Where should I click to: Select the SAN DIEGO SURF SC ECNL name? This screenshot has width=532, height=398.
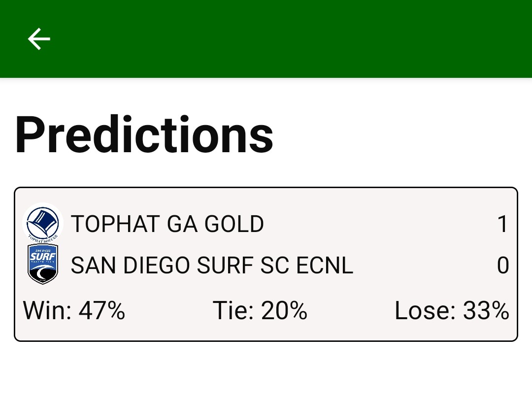pos(212,265)
